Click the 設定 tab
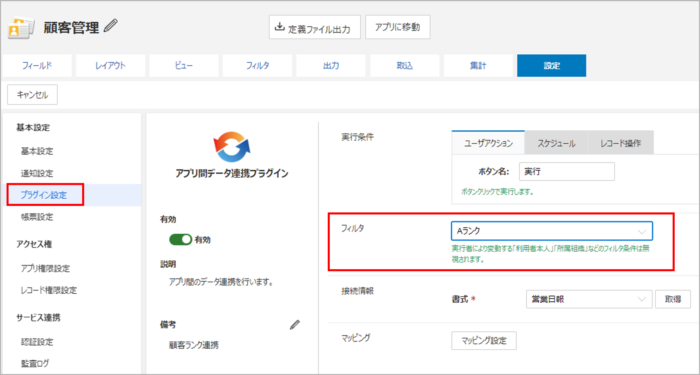 [x=551, y=66]
